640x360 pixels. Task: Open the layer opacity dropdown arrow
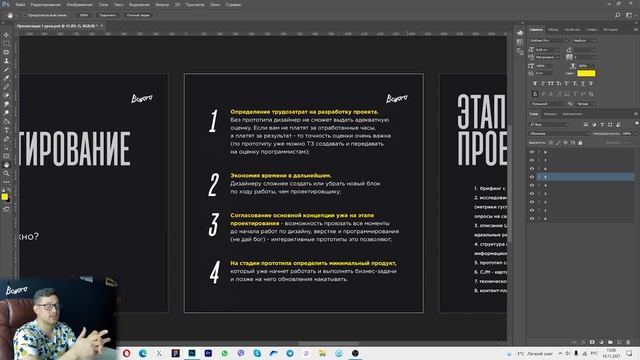tap(635, 133)
